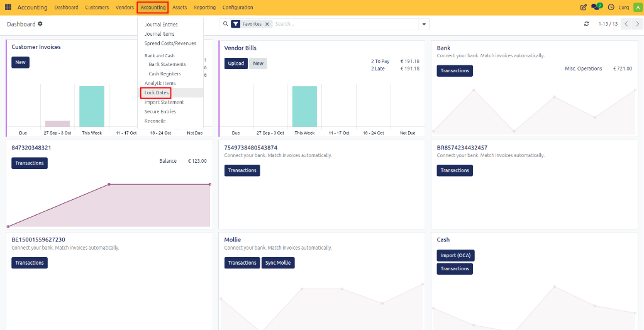Open the Cash card title
The image size is (644, 330).
point(443,239)
